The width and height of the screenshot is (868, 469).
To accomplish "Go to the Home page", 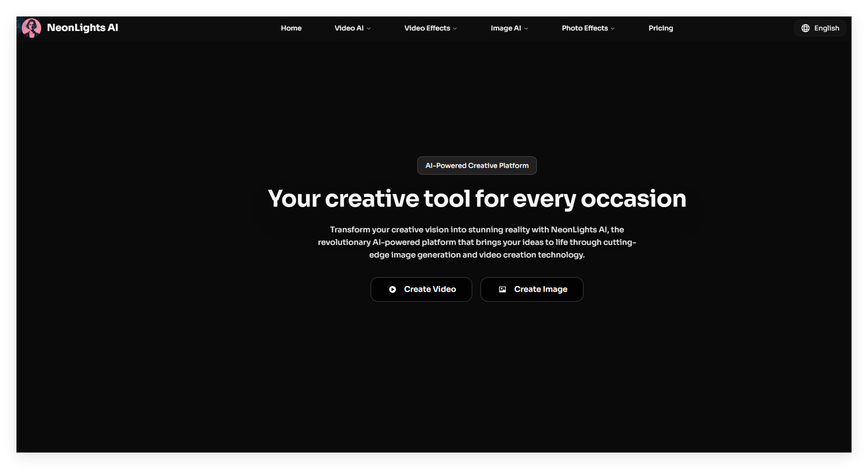I will (291, 28).
